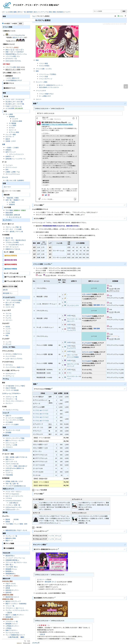Open Top breadcrumb link
This screenshot has height=644, width=129.
click(x=34, y=16)
